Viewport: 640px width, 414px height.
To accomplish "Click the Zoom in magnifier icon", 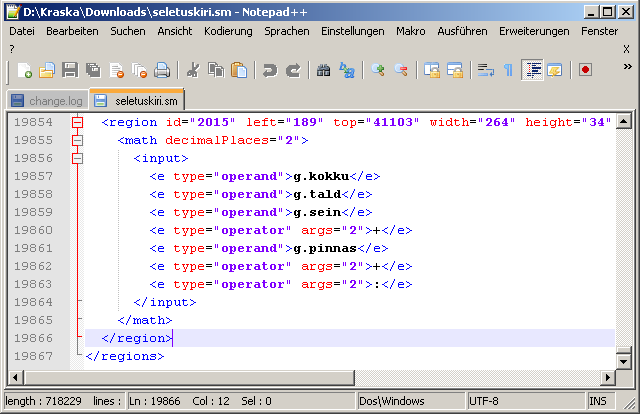I will pyautogui.click(x=378, y=70).
